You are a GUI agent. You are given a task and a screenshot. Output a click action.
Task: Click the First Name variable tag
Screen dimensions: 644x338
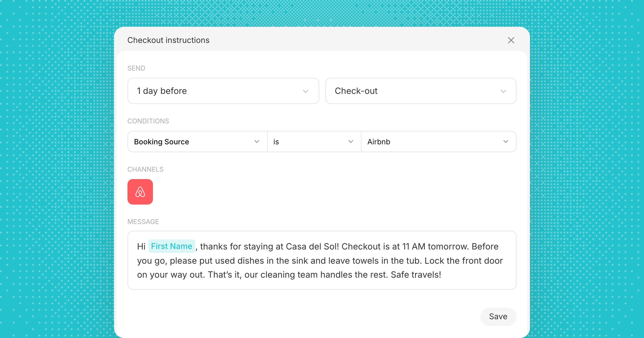pyautogui.click(x=172, y=246)
